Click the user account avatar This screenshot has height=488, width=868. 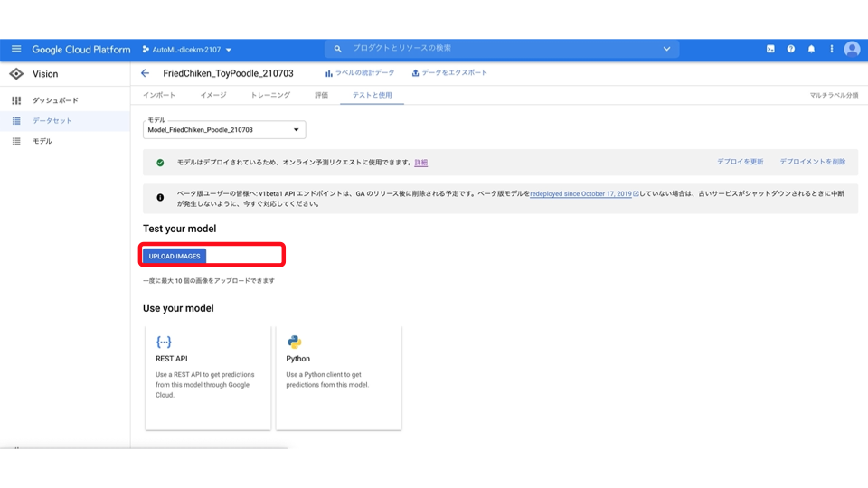click(852, 49)
